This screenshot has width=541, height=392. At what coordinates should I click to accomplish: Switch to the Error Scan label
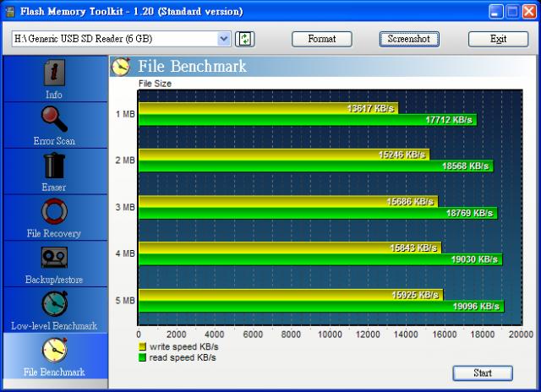coord(54,141)
